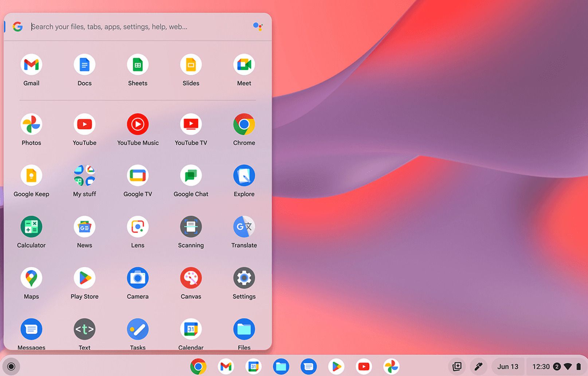Image resolution: width=588 pixels, height=376 pixels.
Task: Open the YouTube Music app
Action: (138, 124)
